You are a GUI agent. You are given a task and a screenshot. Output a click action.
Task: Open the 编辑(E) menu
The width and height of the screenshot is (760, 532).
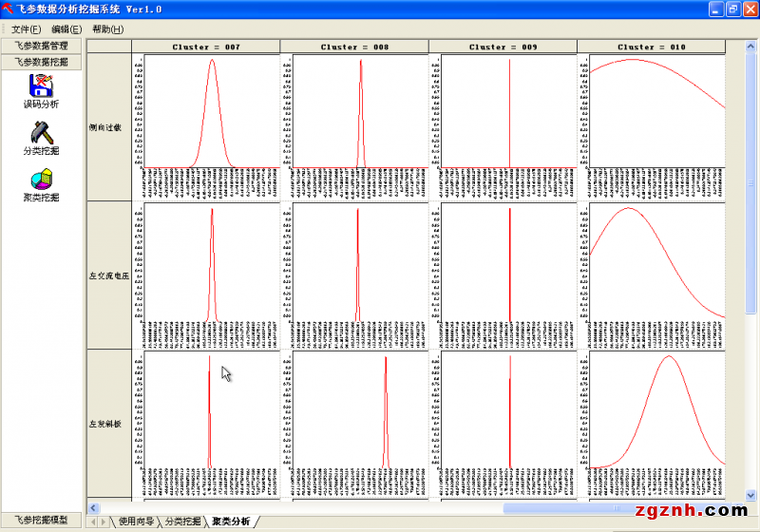[66, 29]
